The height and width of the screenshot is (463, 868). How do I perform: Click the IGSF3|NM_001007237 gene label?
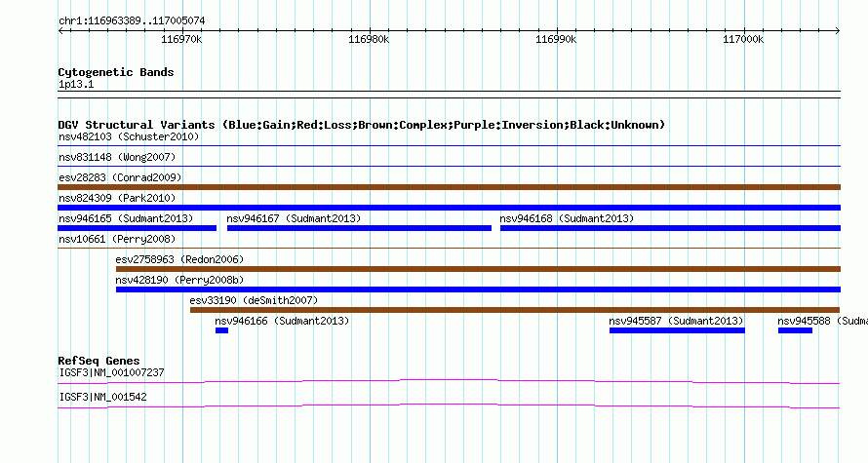112,372
